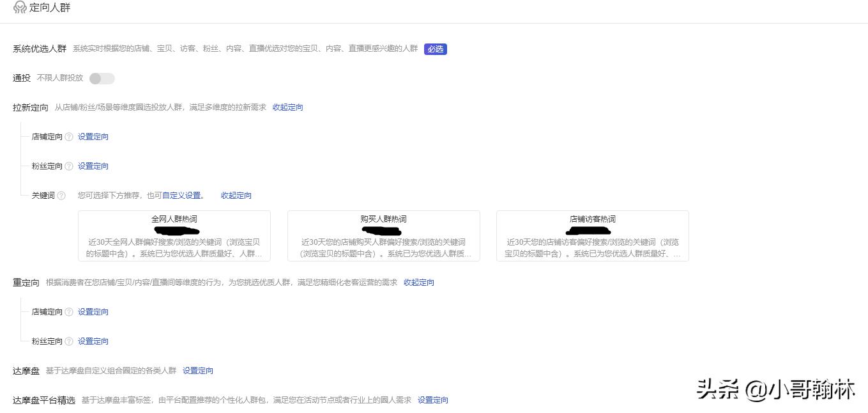Collapse keyword recommendations via 收起定向
This screenshot has width=868, height=413.
(236, 196)
